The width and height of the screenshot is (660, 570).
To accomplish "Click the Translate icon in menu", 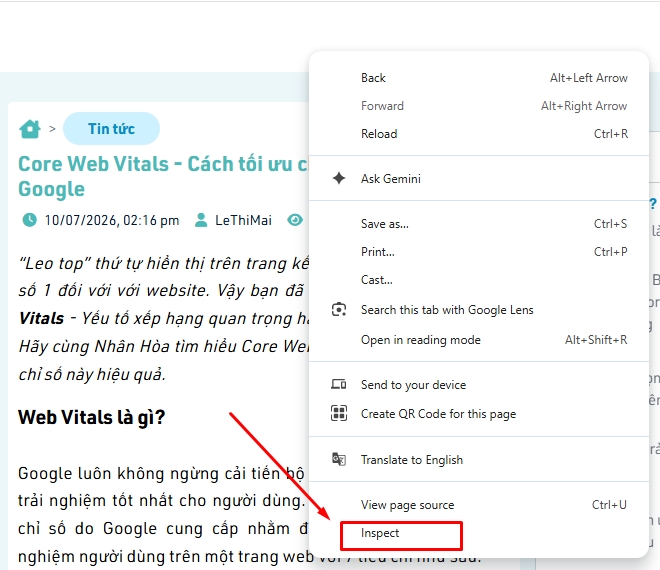I will 339,459.
